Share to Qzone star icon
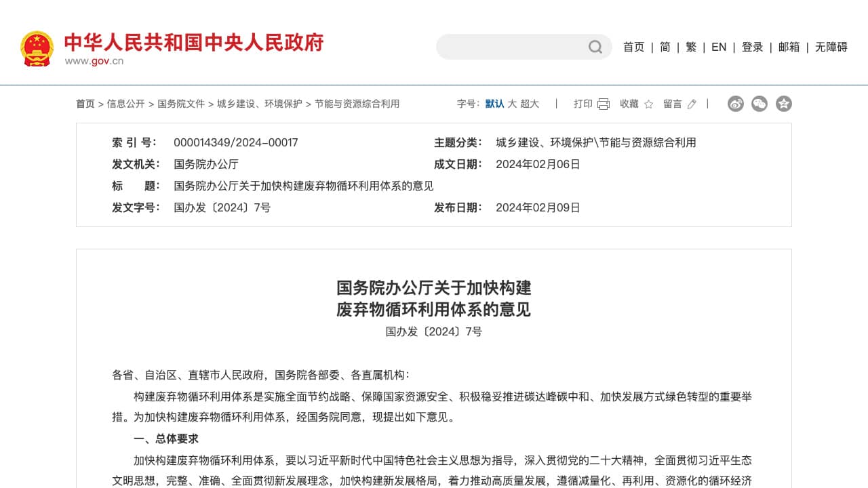Image resolution: width=868 pixels, height=488 pixels. (x=784, y=104)
